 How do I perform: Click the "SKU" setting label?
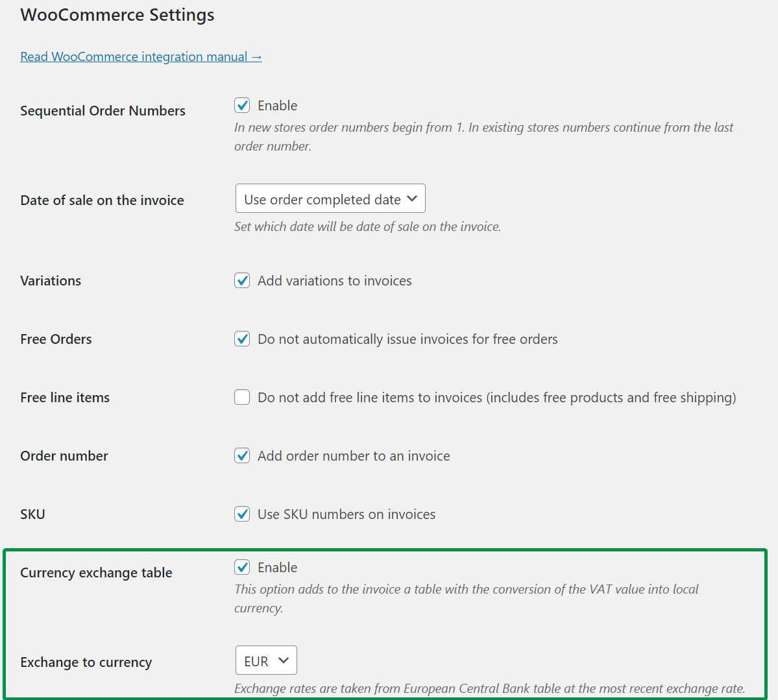click(x=32, y=514)
